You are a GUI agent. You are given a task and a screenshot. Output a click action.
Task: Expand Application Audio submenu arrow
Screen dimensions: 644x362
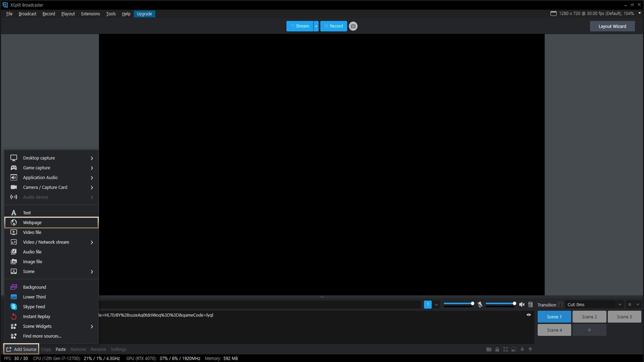(x=92, y=178)
